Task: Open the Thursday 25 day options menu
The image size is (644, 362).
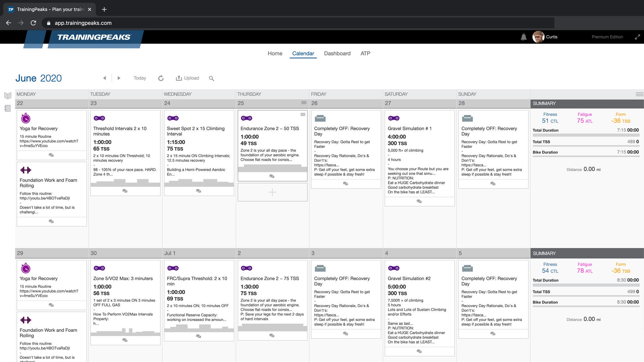Action: pos(304,103)
